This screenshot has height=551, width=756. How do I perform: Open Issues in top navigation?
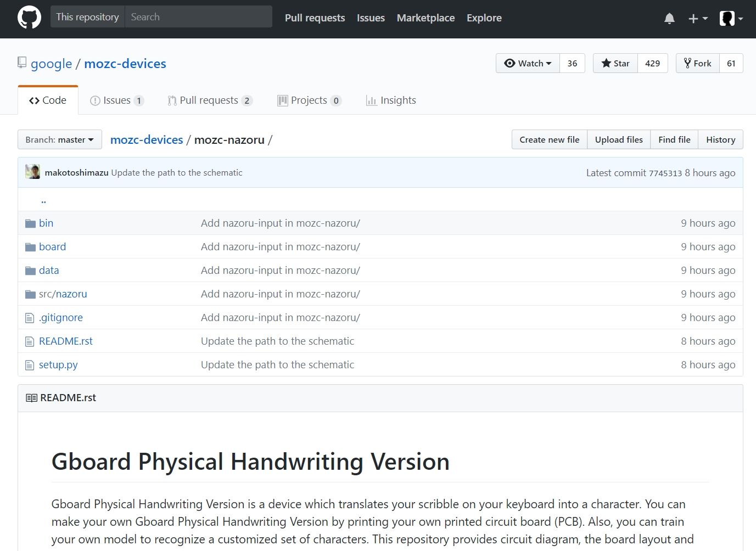click(371, 18)
